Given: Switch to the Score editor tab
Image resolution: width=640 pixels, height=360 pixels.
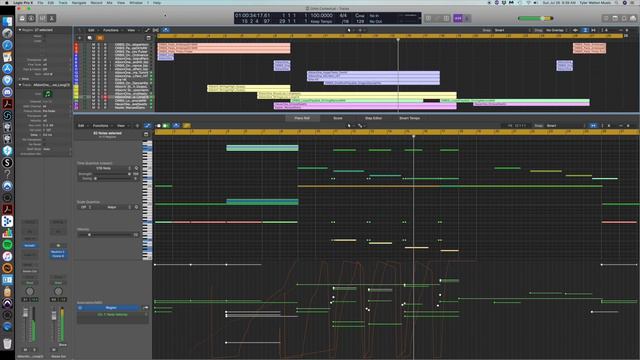Looking at the screenshot, I should coord(338,118).
